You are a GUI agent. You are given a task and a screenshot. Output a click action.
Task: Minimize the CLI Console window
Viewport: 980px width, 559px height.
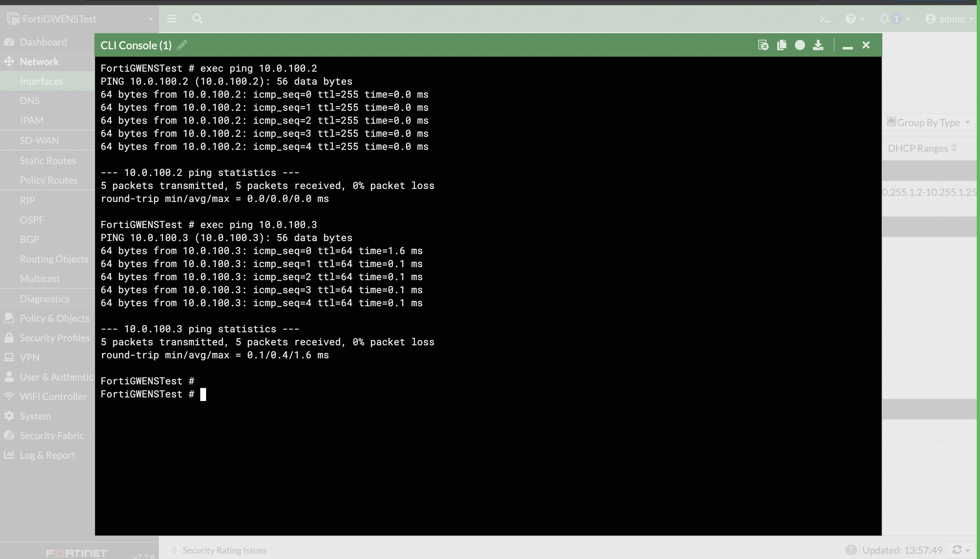(847, 46)
